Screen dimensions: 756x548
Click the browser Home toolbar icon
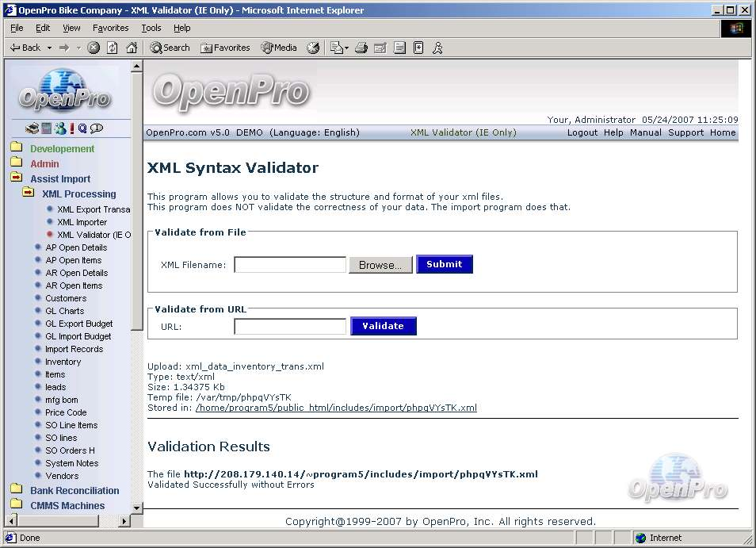click(x=132, y=48)
